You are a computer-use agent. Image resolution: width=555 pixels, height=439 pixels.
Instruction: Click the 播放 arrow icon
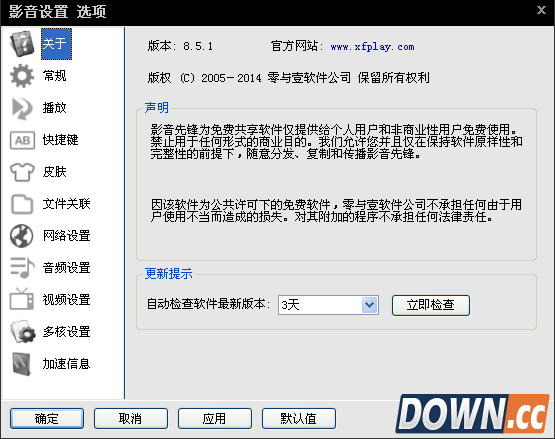(x=22, y=108)
